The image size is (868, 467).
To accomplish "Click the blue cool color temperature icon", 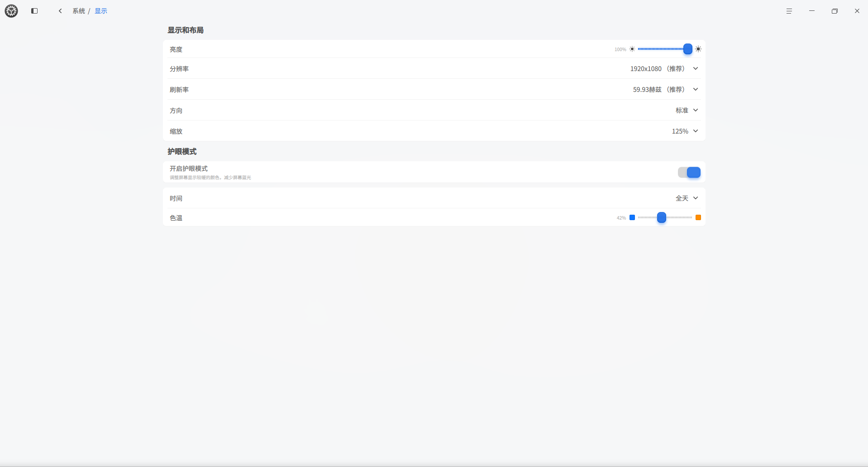I will [632, 217].
